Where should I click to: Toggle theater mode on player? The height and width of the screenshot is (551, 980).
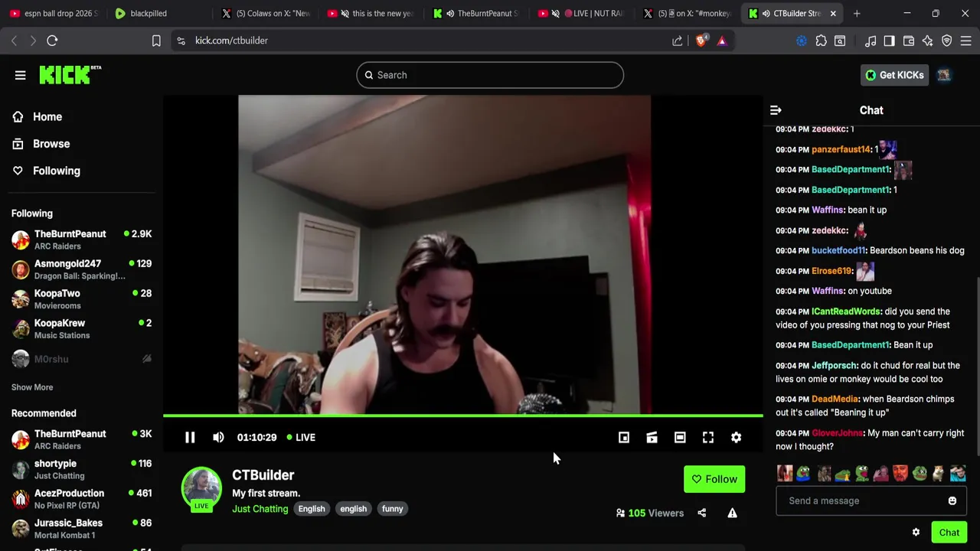pos(680,437)
